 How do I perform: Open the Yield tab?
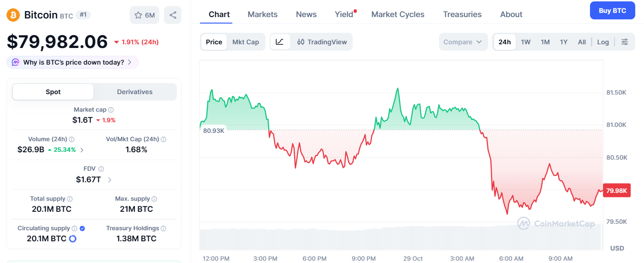click(344, 14)
